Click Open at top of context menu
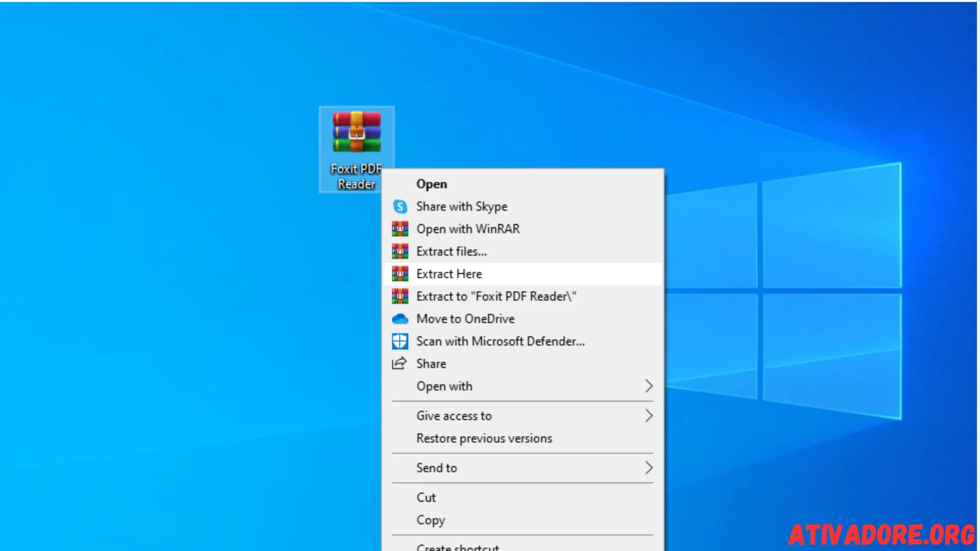 tap(431, 184)
